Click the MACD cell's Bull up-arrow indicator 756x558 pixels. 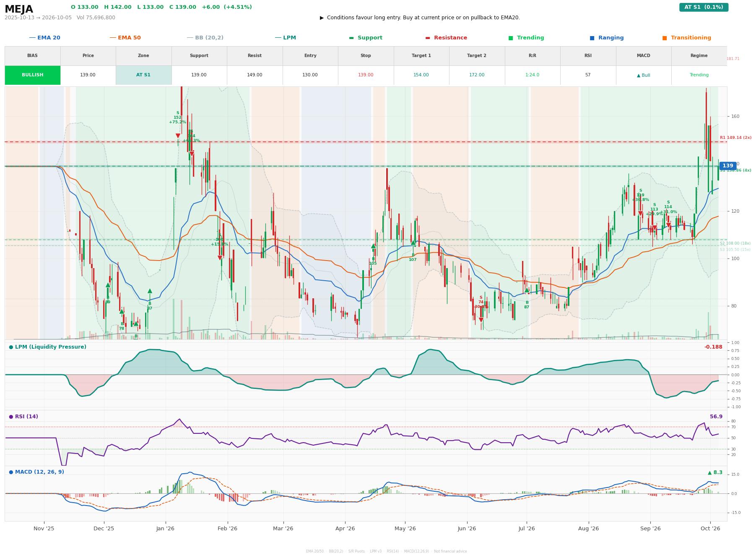tap(644, 76)
